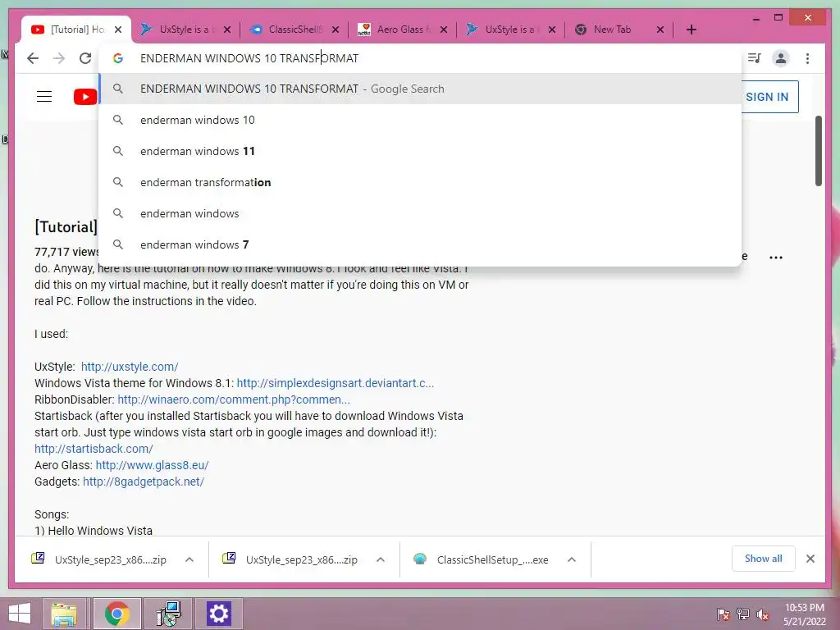This screenshot has height=630, width=840.
Task: Open the video's three-dot more actions
Action: pyautogui.click(x=776, y=258)
